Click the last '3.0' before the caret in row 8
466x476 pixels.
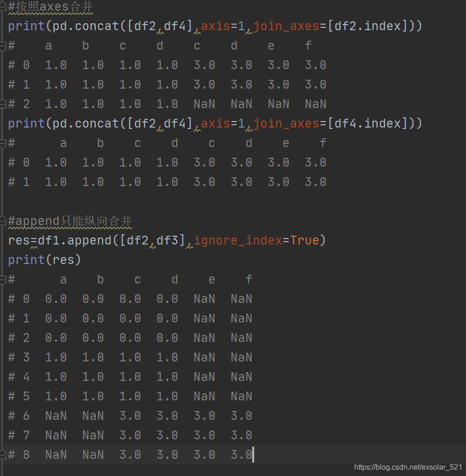(x=242, y=455)
